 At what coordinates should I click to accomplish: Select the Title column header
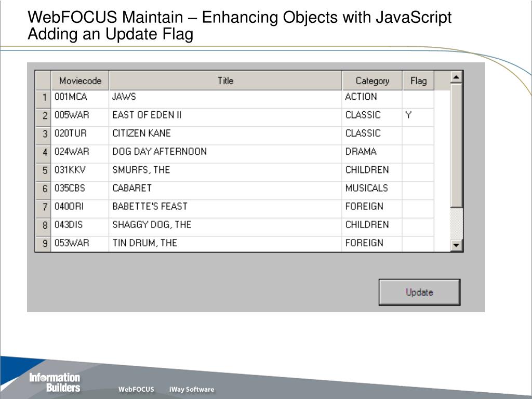pos(225,81)
